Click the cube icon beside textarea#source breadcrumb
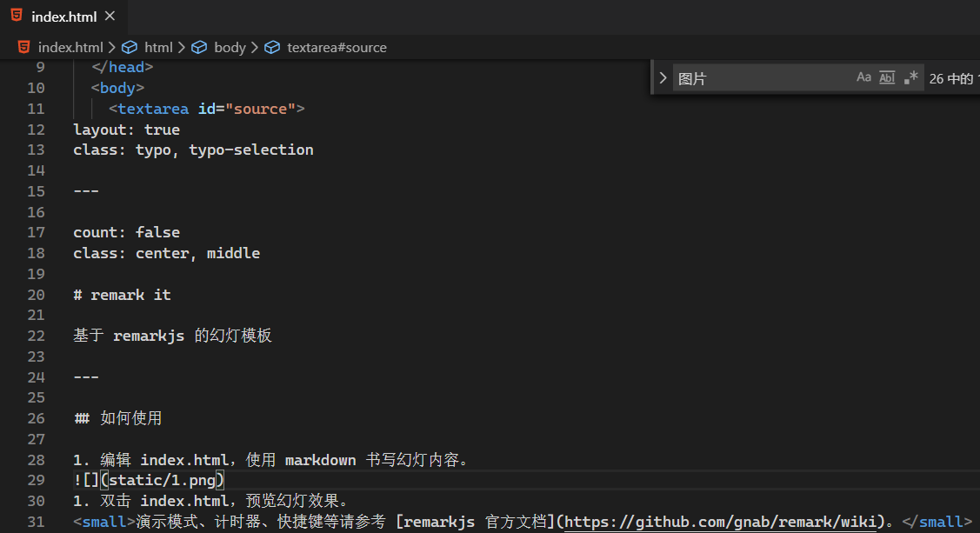Image resolution: width=980 pixels, height=533 pixels. pos(272,47)
